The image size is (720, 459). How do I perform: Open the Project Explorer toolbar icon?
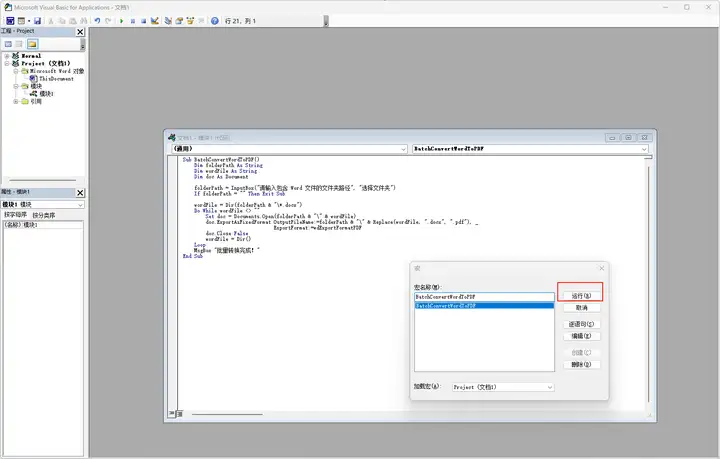[x=168, y=21]
